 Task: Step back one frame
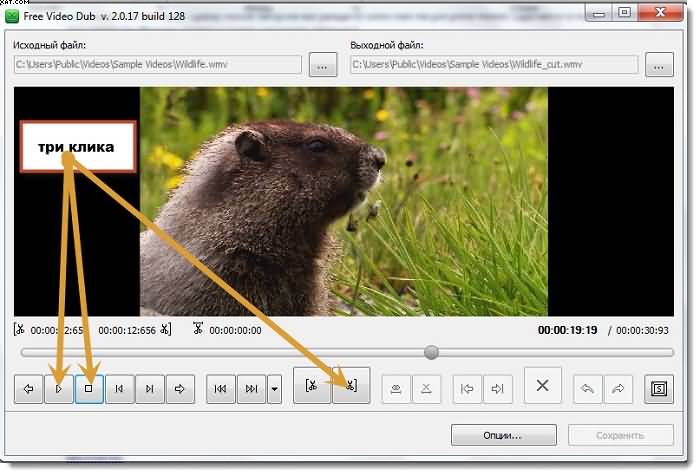tap(120, 389)
